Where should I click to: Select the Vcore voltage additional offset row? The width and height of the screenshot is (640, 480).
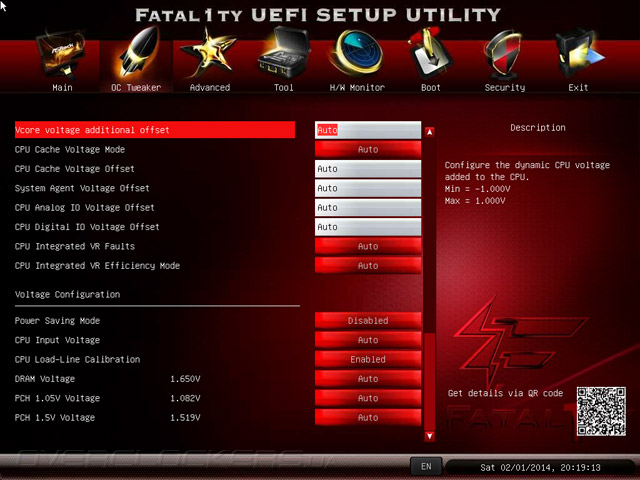click(155, 130)
